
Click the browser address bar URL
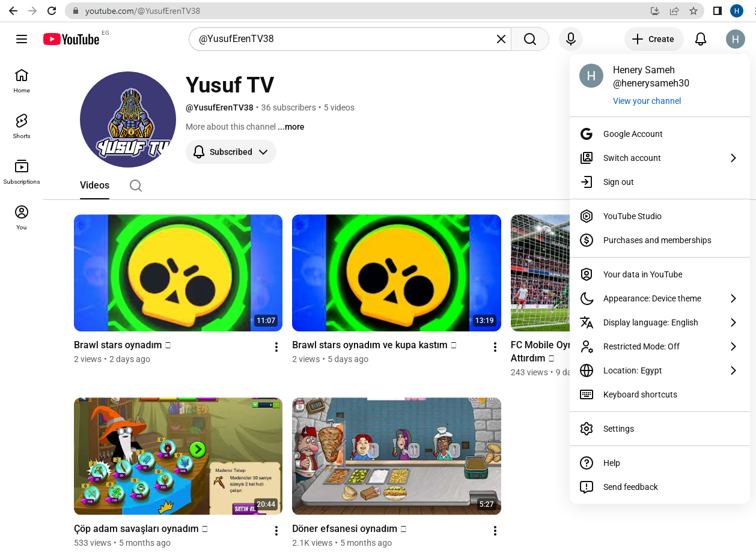tap(142, 11)
